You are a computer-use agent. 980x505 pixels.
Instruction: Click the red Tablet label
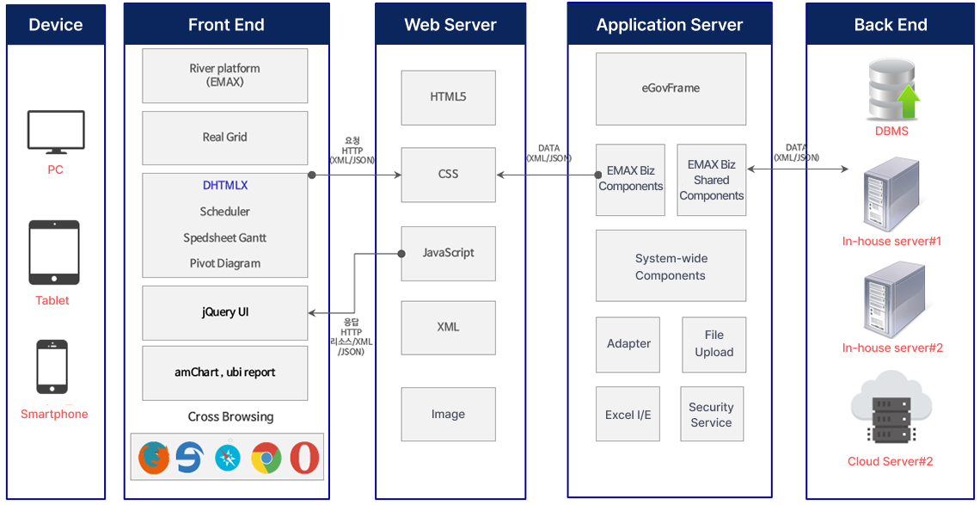52,300
